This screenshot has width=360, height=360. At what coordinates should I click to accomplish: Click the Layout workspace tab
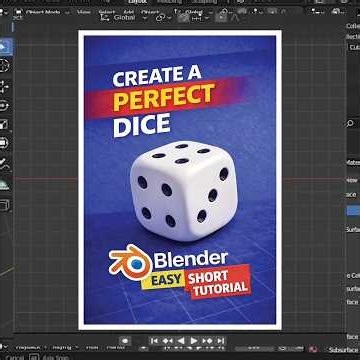click(138, 2)
